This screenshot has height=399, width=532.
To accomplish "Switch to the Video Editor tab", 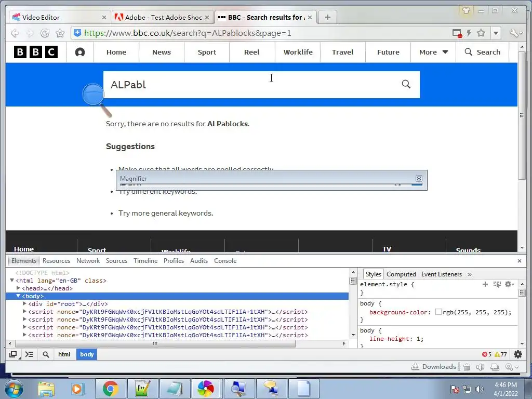I will pyautogui.click(x=59, y=17).
